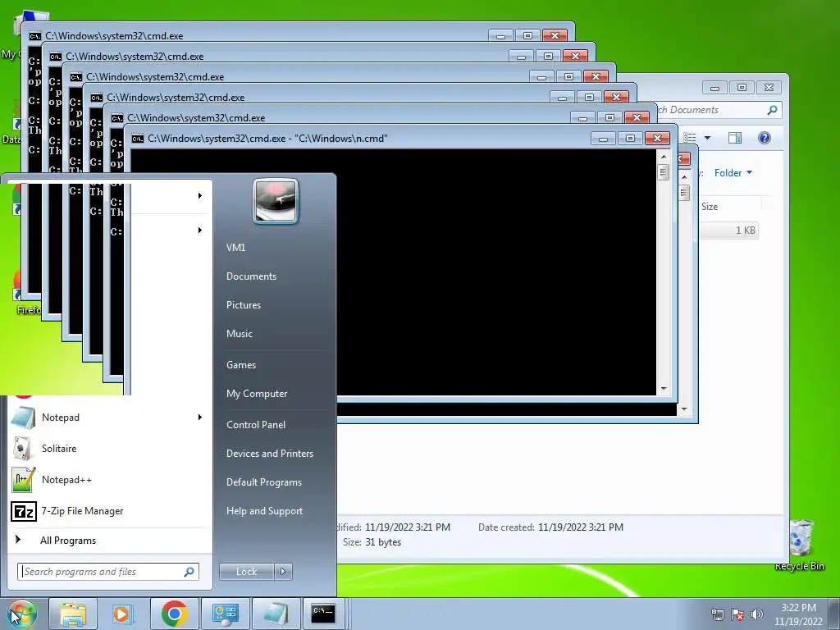This screenshot has width=840, height=630.
Task: Click the search magnifier in the Start menu
Action: [x=189, y=572]
